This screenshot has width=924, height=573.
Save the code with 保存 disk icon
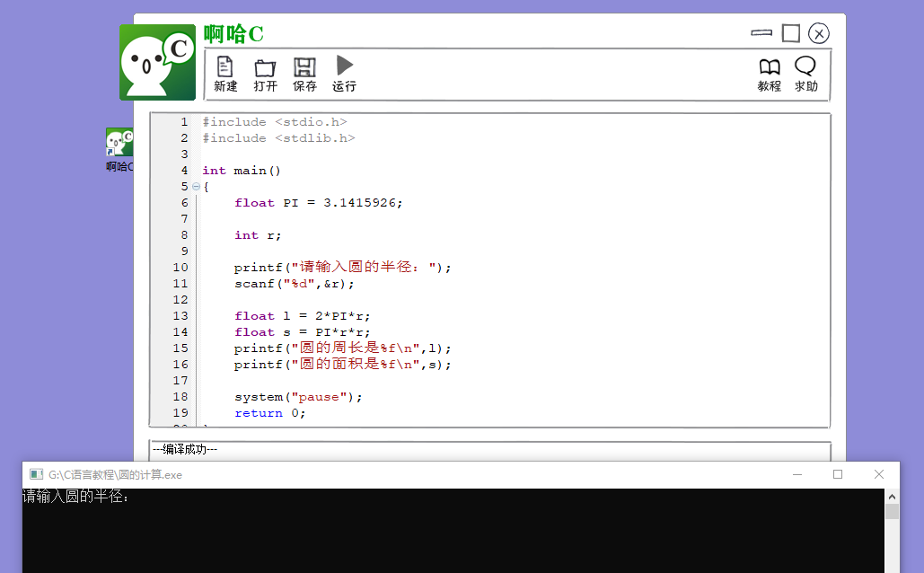304,74
